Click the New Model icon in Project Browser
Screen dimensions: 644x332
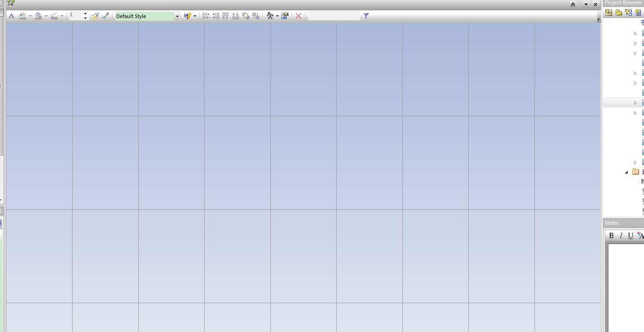point(609,13)
